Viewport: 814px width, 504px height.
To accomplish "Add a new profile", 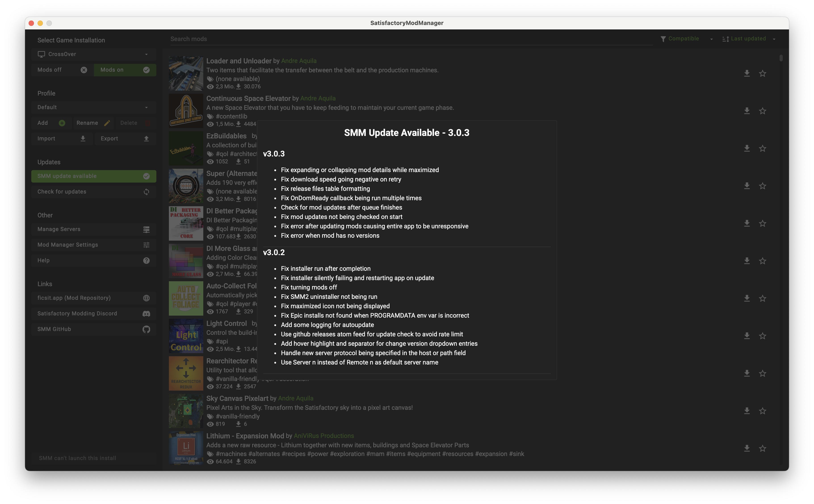I will tap(51, 123).
